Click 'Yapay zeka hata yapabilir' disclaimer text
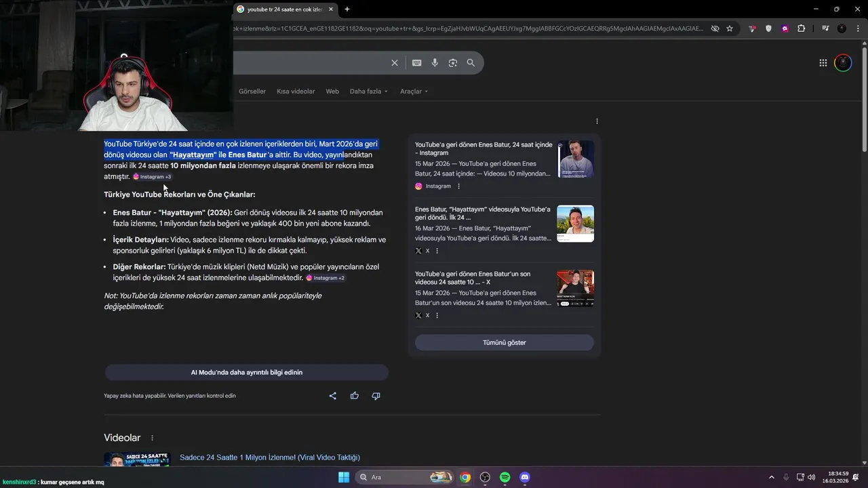 pos(170,396)
